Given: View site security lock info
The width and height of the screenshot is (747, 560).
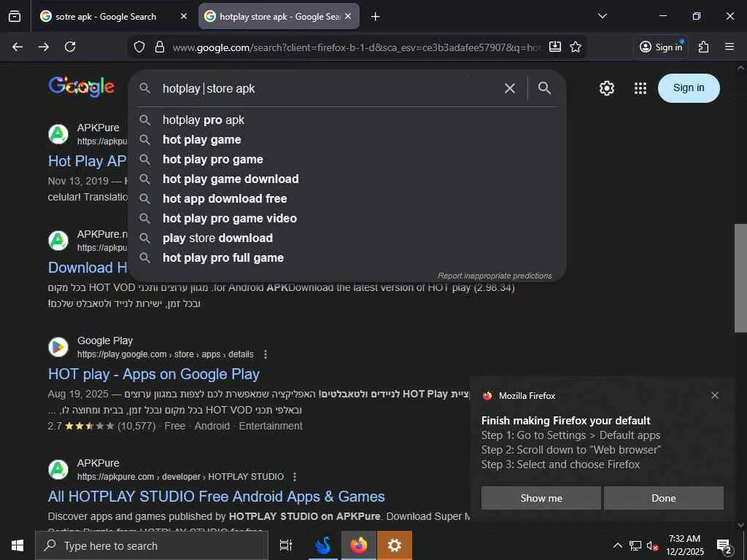Looking at the screenshot, I should (160, 47).
